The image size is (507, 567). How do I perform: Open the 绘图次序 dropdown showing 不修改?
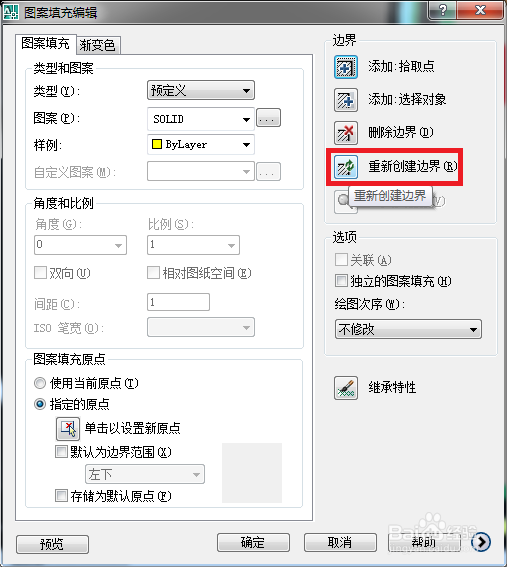click(408, 329)
